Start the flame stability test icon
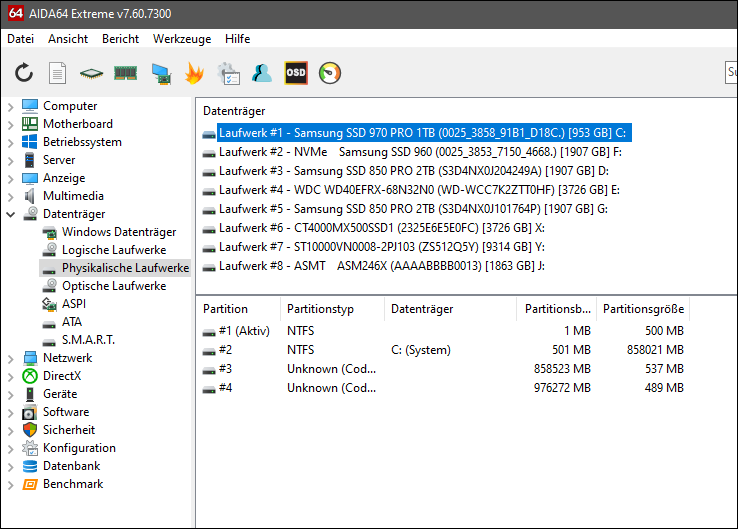 point(194,73)
